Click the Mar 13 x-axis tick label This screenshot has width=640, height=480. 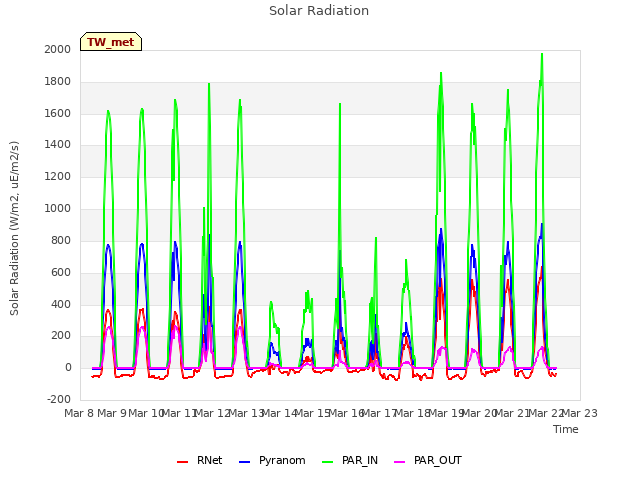coord(247,413)
